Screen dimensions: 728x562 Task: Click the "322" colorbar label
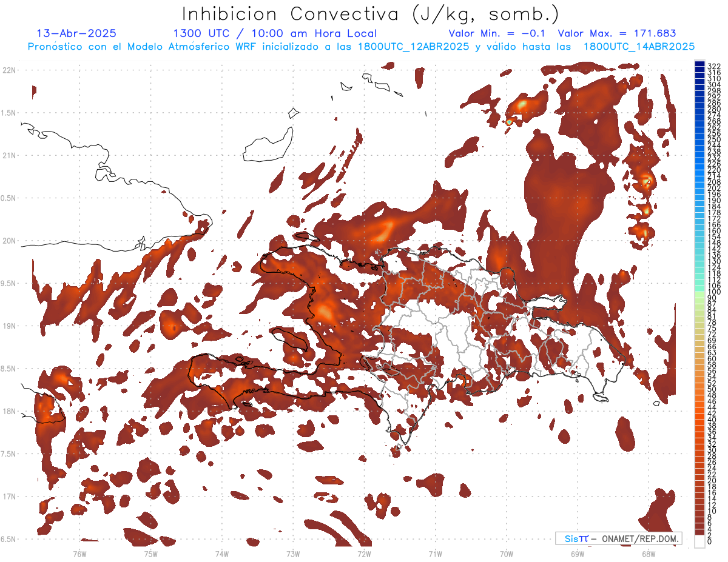(713, 65)
